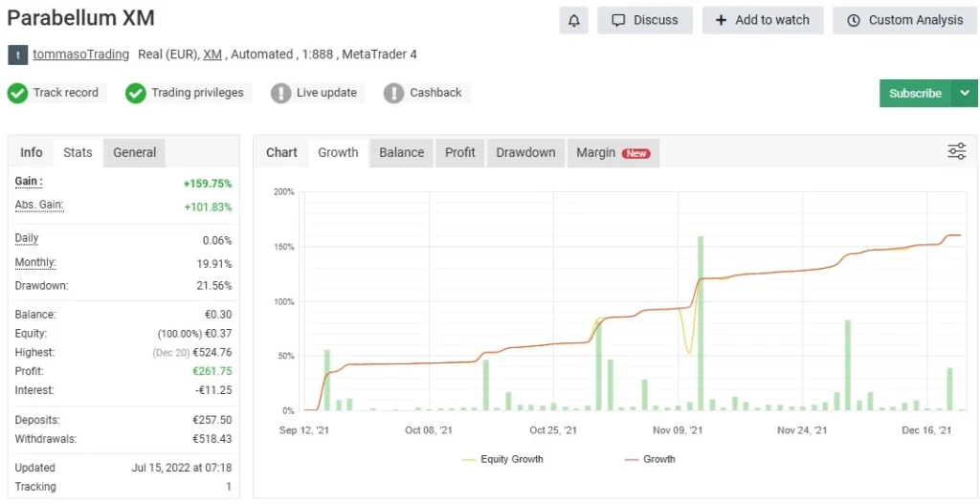The height and width of the screenshot is (504, 980).
Task: Click the Discuss button
Action: (644, 20)
